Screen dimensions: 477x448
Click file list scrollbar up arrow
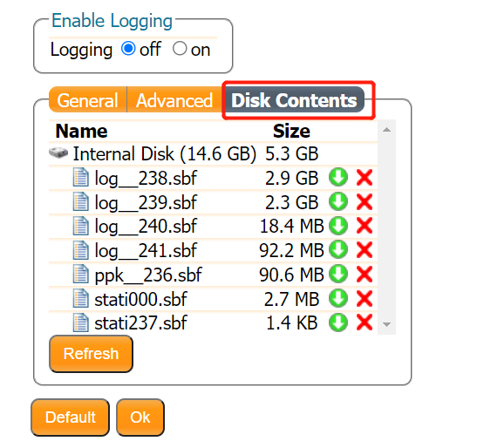(386, 130)
